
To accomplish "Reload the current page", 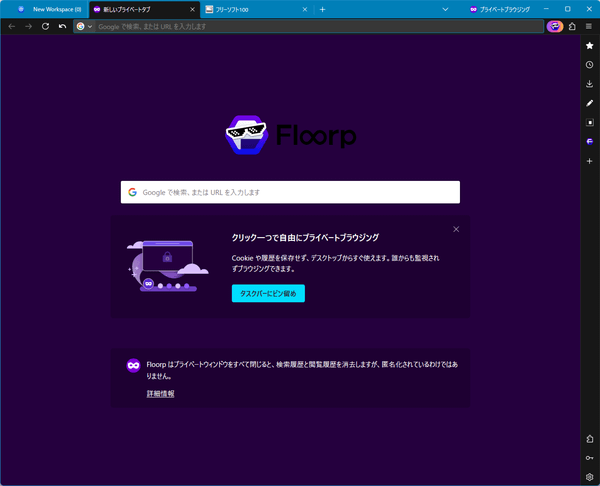I will pos(46,26).
